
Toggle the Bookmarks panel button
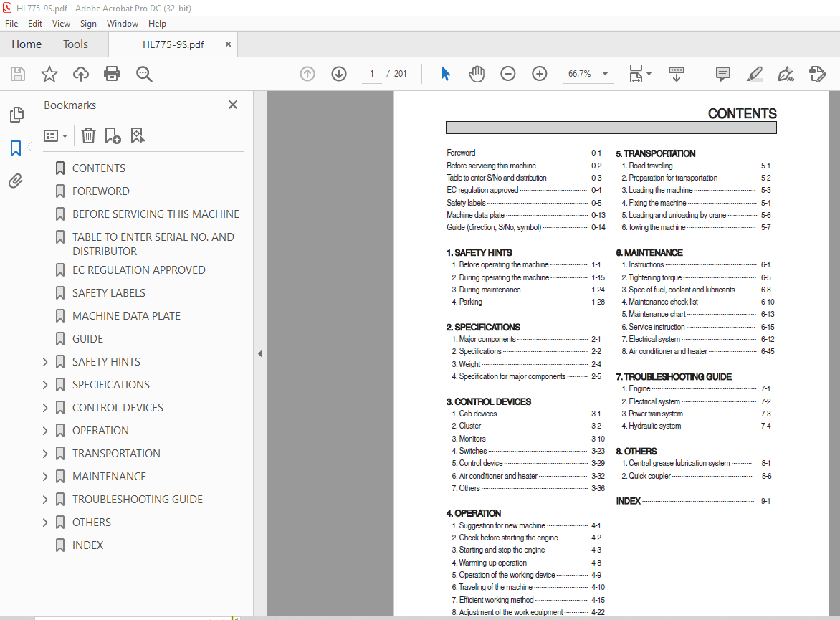pos(16,148)
